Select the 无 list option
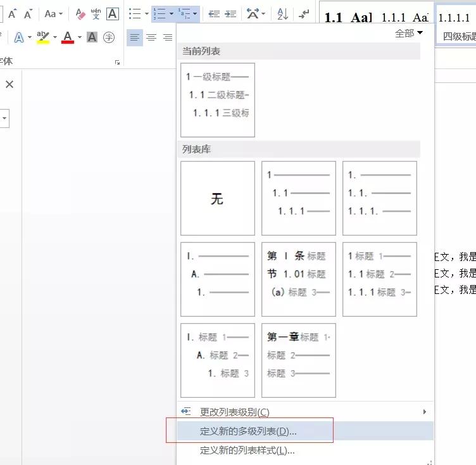This screenshot has width=476, height=465. point(217,198)
